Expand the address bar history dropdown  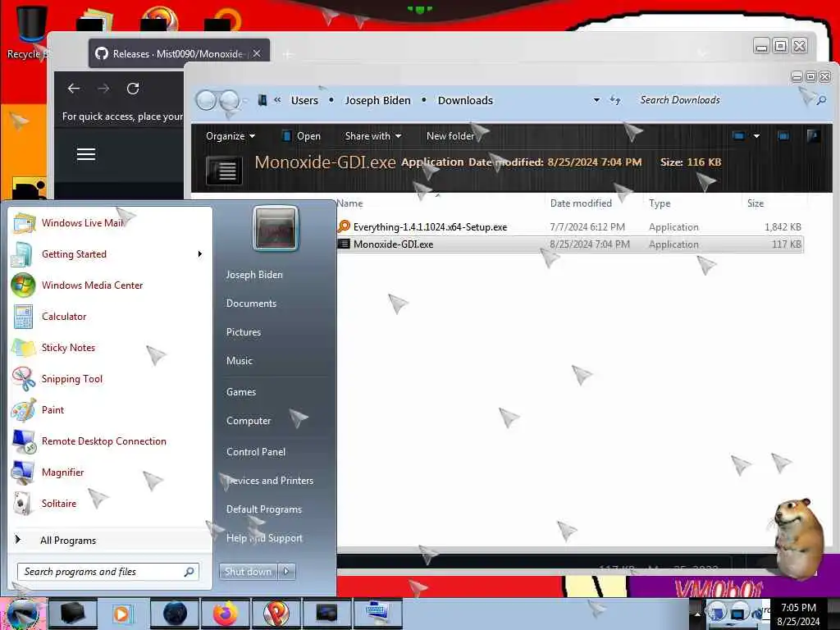click(x=596, y=100)
